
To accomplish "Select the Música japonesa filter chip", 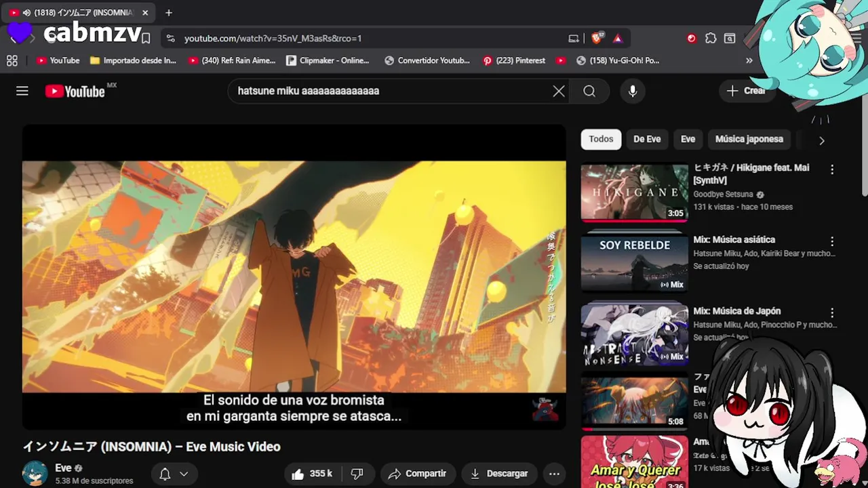I will [749, 139].
